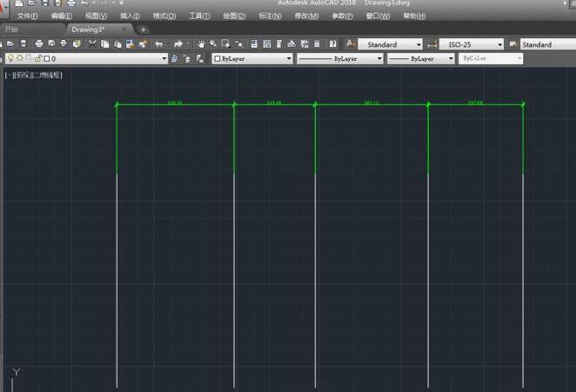The width and height of the screenshot is (576, 392).
Task: Open the 文件(F) menu
Action: coord(27,16)
